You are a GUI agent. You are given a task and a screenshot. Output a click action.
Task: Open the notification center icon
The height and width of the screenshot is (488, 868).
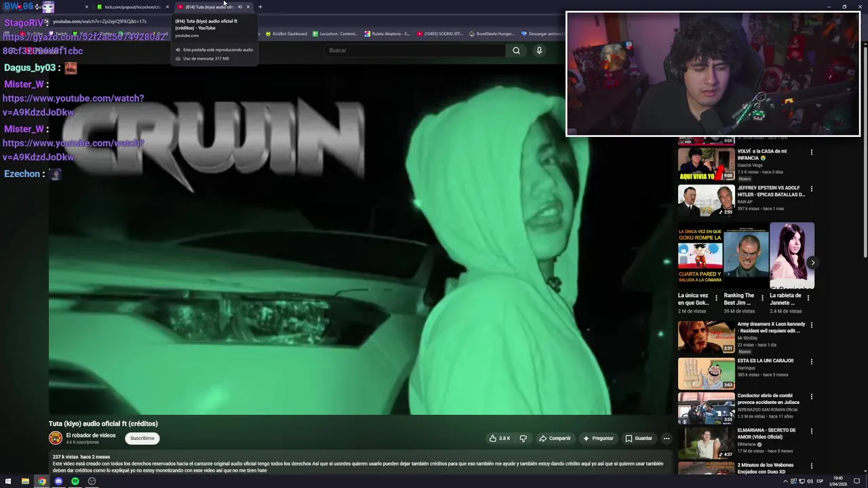(x=857, y=481)
